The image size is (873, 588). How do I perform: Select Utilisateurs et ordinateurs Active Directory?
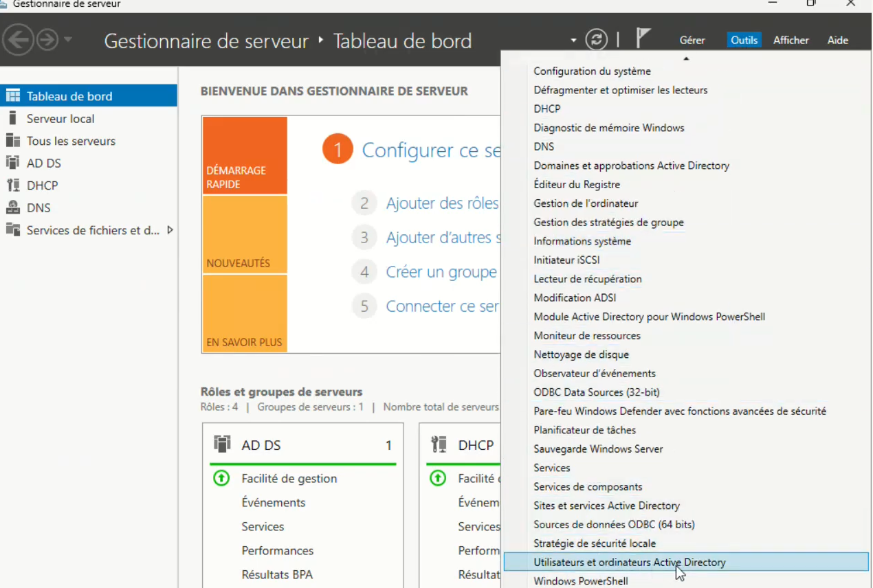point(630,562)
